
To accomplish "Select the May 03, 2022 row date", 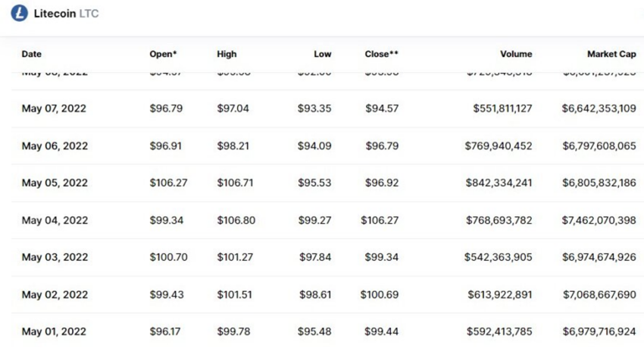I will coord(55,257).
